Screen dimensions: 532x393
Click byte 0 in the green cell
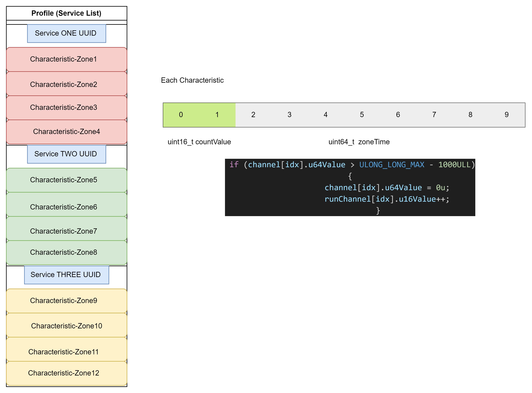(181, 115)
